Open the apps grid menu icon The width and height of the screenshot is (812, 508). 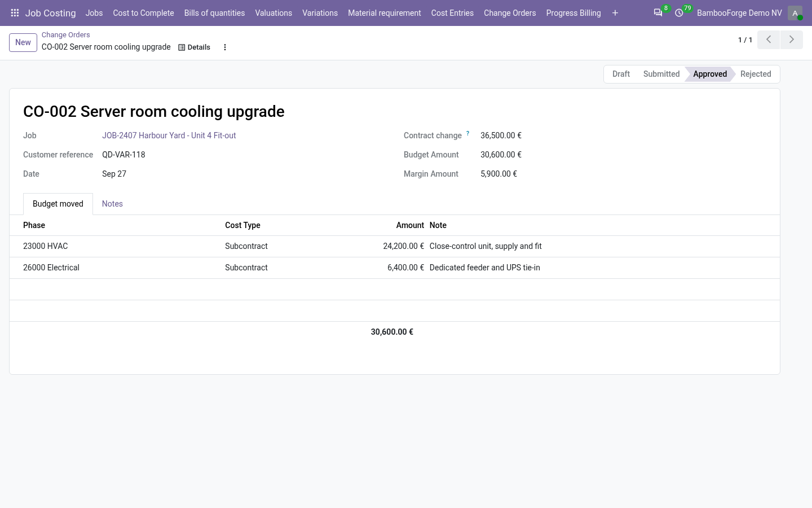click(15, 13)
